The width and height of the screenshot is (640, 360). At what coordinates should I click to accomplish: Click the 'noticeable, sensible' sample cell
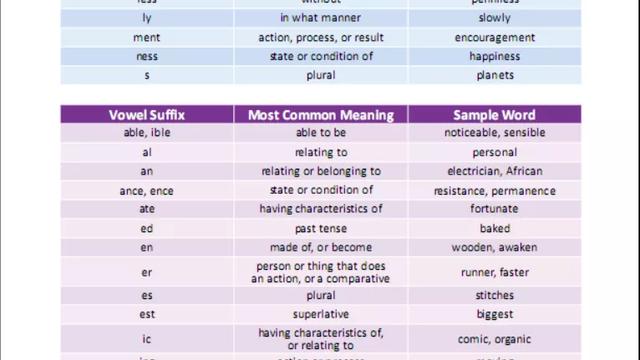[x=494, y=133]
